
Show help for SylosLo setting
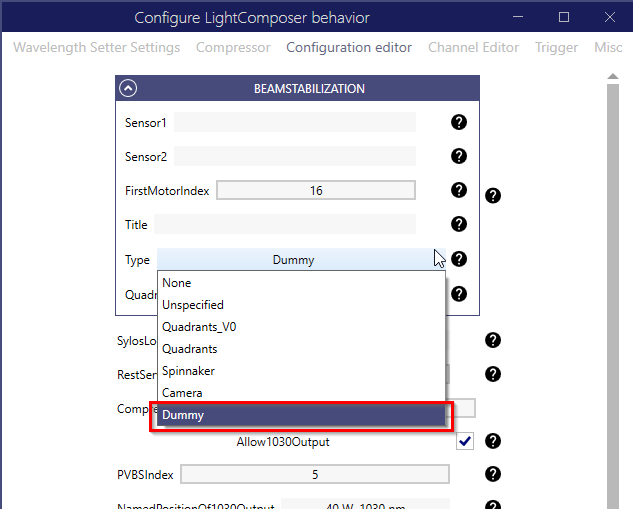(x=493, y=340)
